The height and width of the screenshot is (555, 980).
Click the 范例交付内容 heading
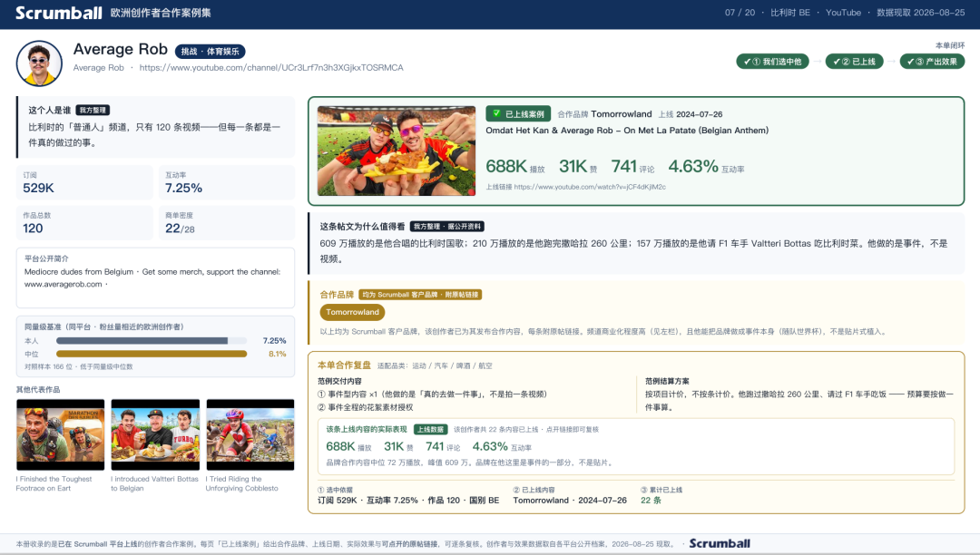(x=339, y=381)
